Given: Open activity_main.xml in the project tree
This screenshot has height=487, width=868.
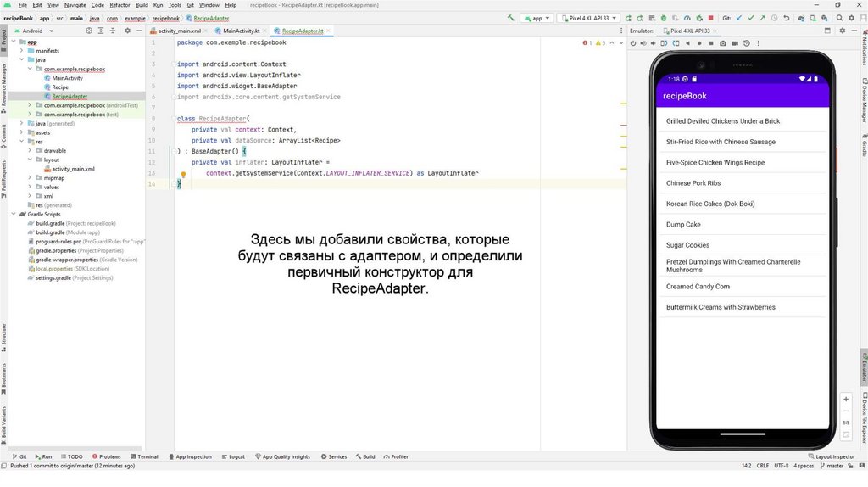Looking at the screenshot, I should pyautogui.click(x=73, y=169).
